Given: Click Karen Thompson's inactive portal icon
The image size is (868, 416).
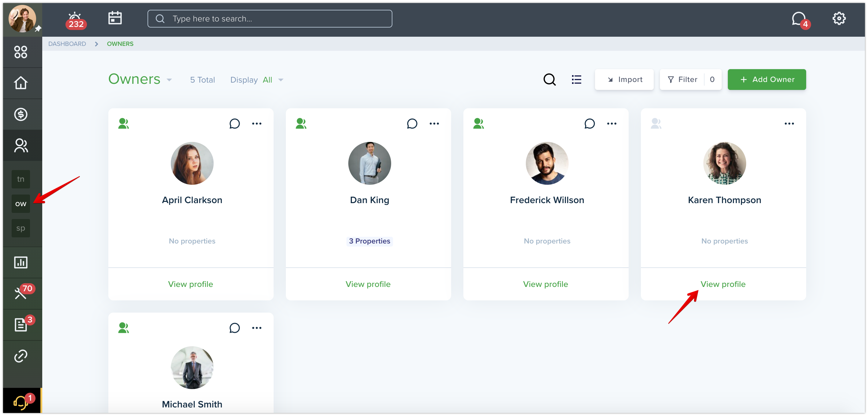Looking at the screenshot, I should pyautogui.click(x=656, y=124).
